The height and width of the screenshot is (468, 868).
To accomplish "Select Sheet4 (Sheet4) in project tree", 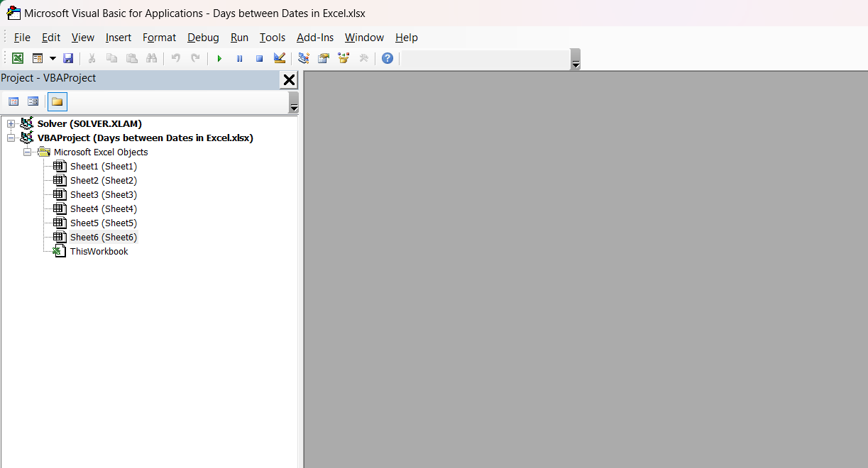I will (x=103, y=209).
